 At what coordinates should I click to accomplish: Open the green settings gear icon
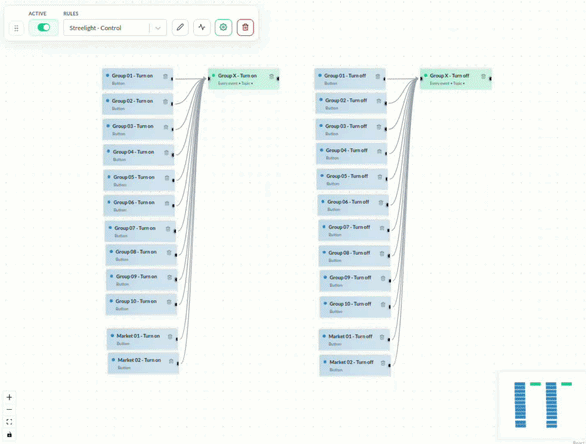(x=223, y=27)
